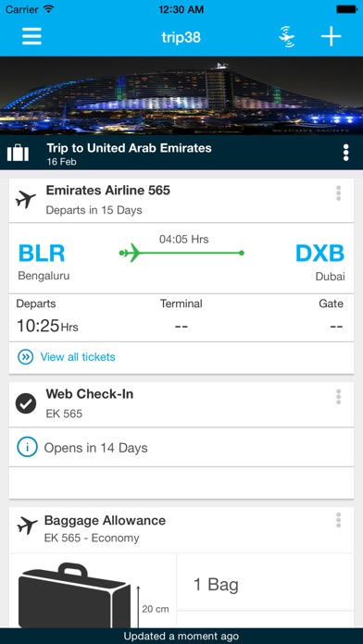
Task: Open options menu on Web Check-In card
Action: [338, 397]
